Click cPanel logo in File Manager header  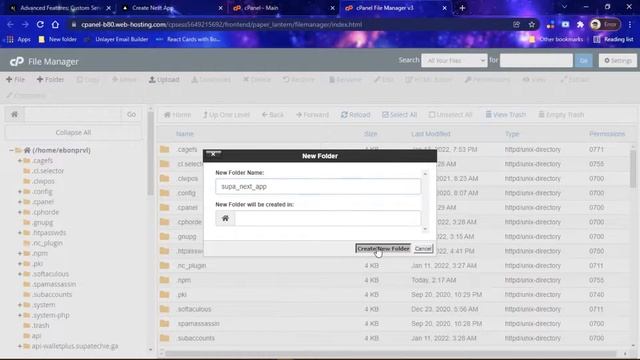17,61
